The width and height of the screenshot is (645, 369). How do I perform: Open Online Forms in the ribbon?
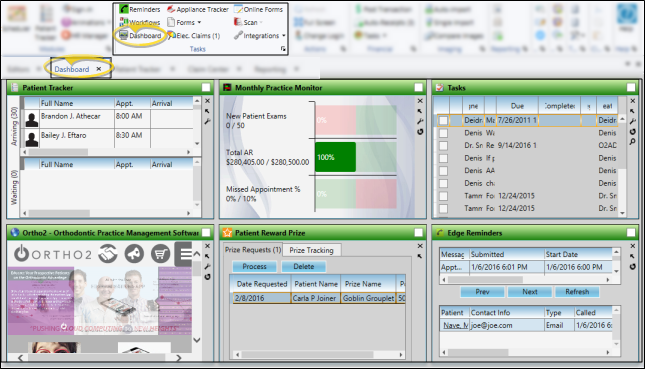[x=258, y=9]
